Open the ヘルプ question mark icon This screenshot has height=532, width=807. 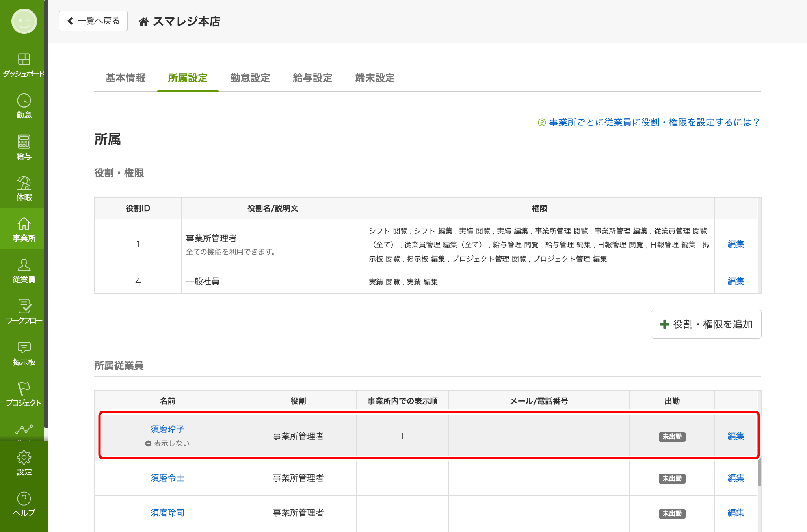click(24, 499)
